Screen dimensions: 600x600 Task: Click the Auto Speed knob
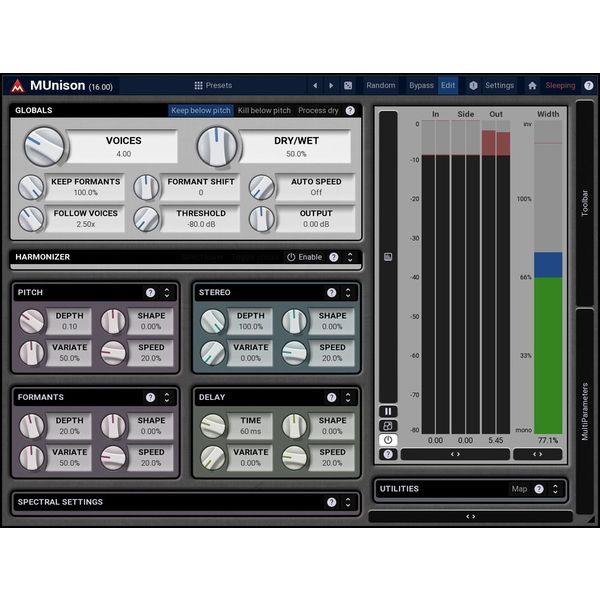(x=262, y=187)
